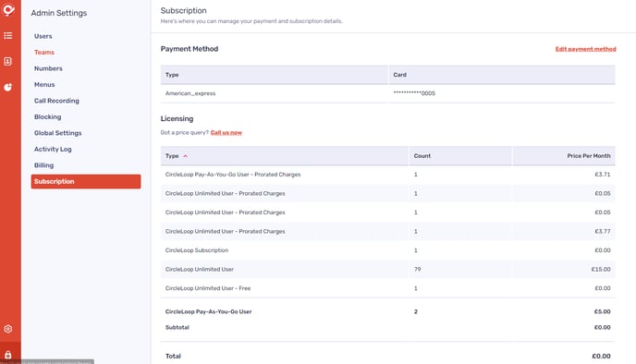
Task: Open the call list icon in red sidebar
Action: (7, 36)
